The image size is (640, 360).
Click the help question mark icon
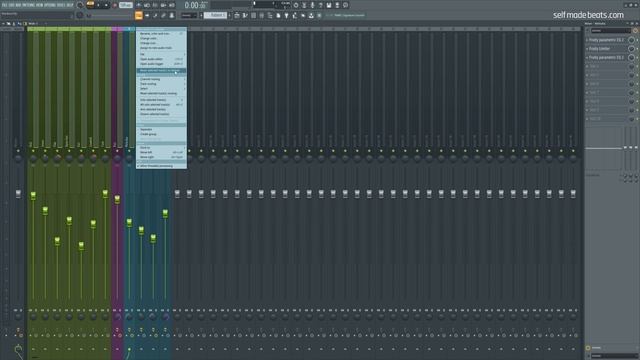click(x=321, y=5)
